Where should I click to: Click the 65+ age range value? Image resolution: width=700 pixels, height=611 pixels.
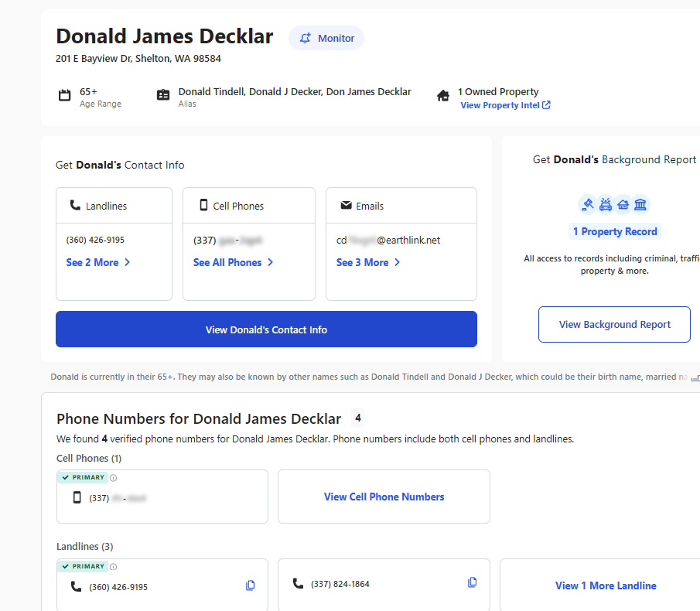pyautogui.click(x=88, y=91)
